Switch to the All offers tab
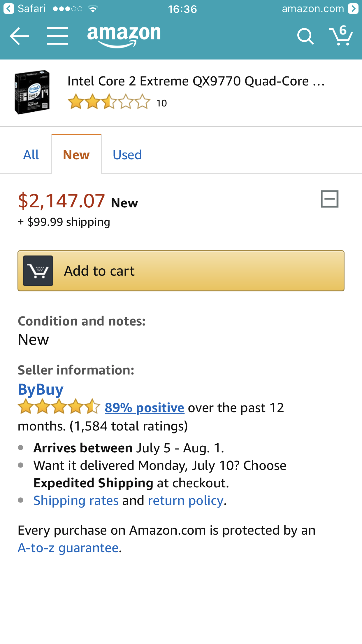The image size is (362, 644). [31, 155]
